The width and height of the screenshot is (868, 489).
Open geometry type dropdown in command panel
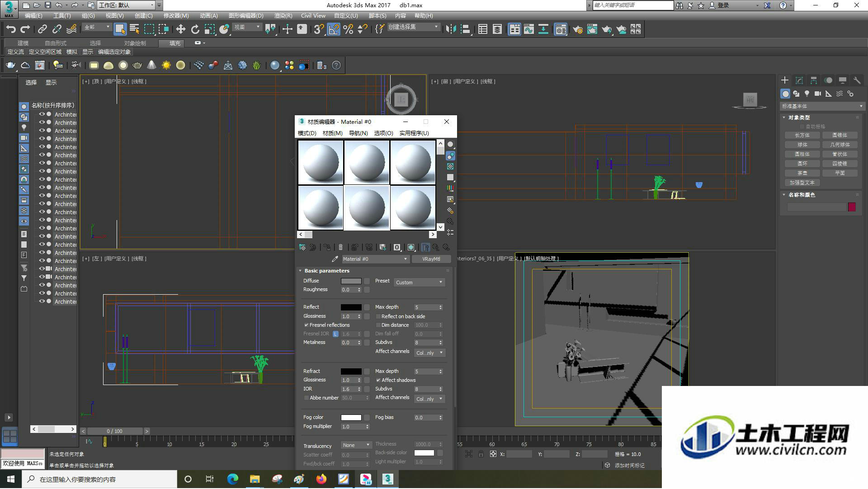[822, 106]
